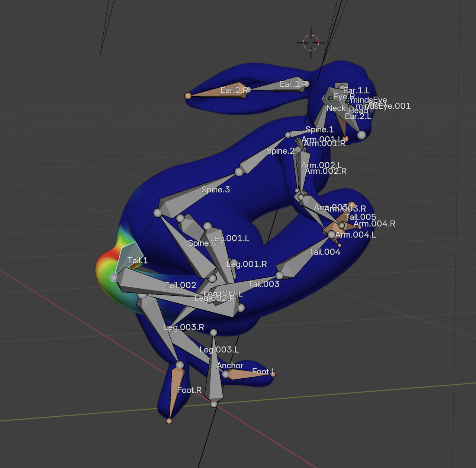Click the Spine.4 bone label
Screen dimensions: 476x468
click(202, 243)
